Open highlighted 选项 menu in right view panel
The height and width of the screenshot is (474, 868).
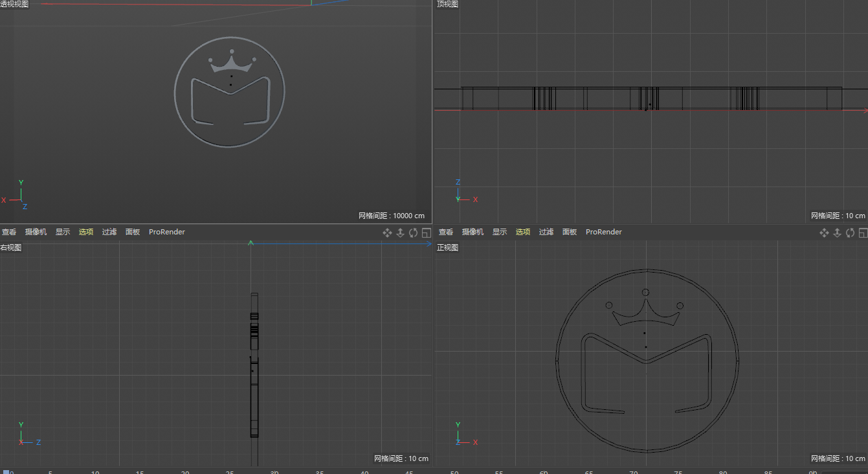tap(86, 232)
